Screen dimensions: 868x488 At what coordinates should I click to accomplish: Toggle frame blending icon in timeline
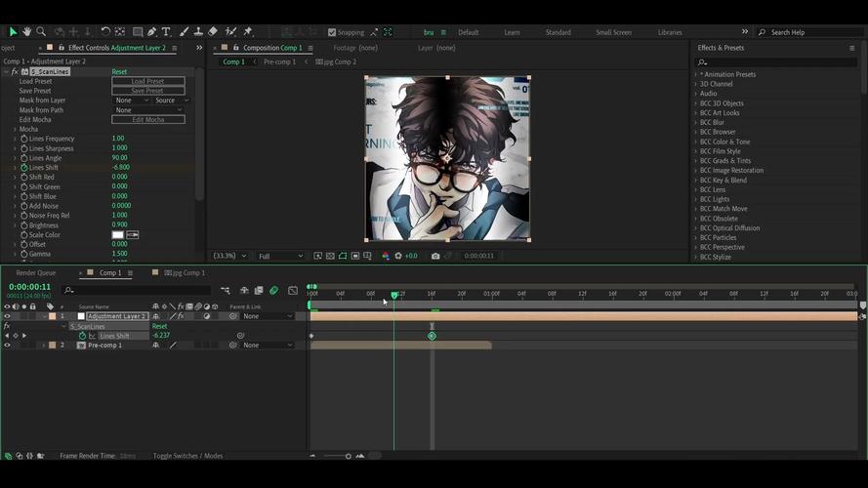pos(259,290)
